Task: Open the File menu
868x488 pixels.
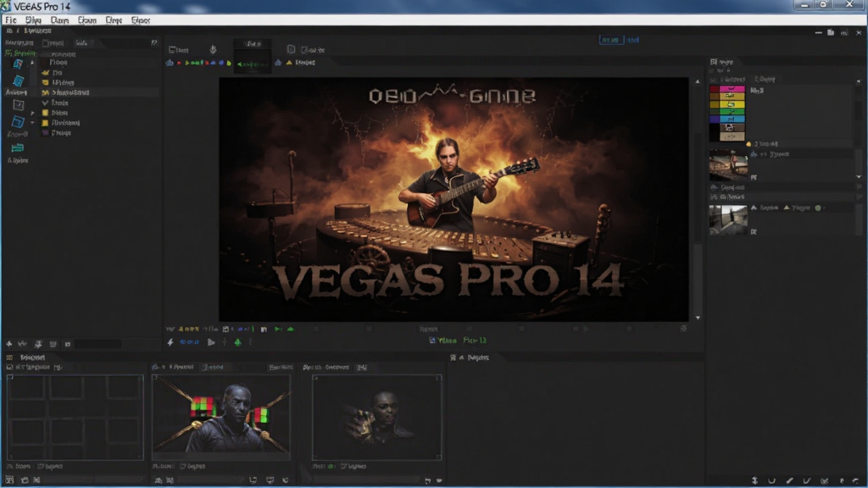Action: point(10,20)
